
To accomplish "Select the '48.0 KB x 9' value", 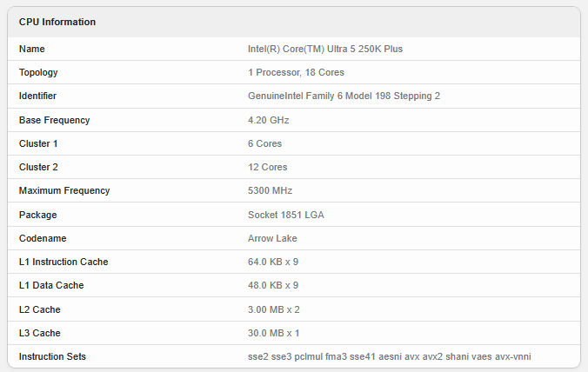I will [x=273, y=285].
